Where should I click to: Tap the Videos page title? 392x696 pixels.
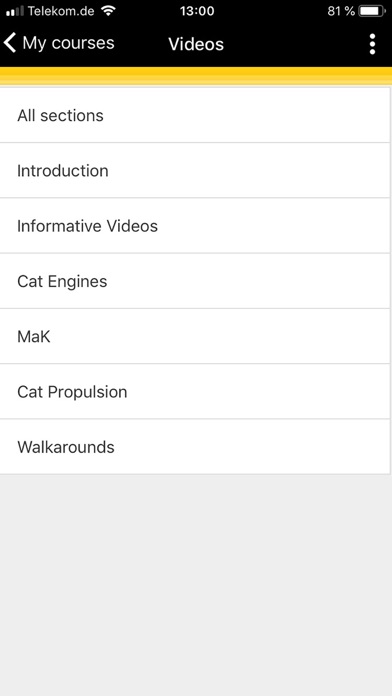point(196,44)
